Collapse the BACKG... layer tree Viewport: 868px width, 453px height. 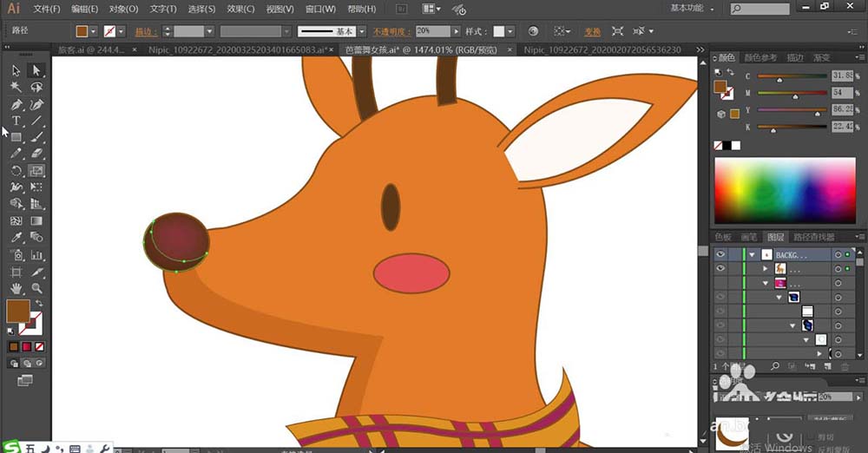click(x=753, y=255)
